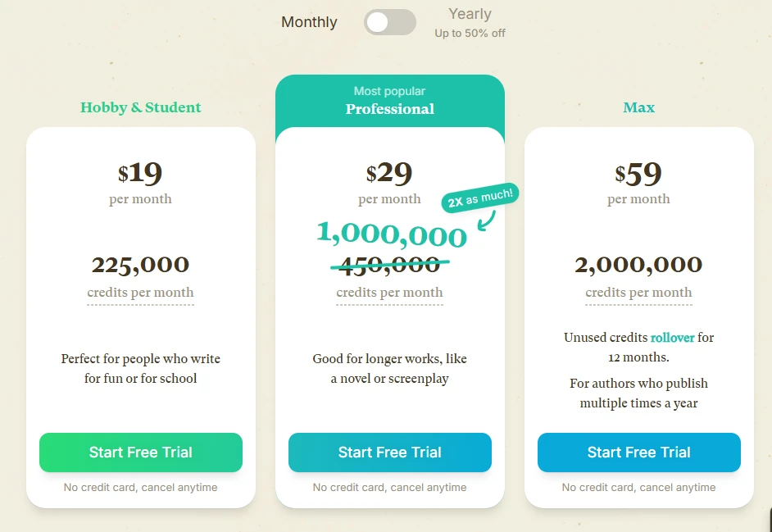Screen dimensions: 772x532
Task: Click the Hobby & Student plan heading
Action: pyautogui.click(x=141, y=107)
